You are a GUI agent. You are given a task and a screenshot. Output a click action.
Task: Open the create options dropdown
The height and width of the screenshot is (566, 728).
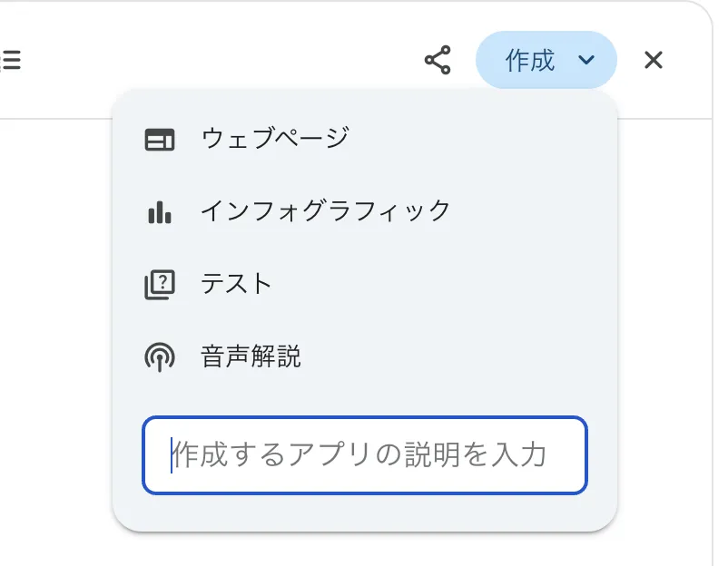[546, 60]
